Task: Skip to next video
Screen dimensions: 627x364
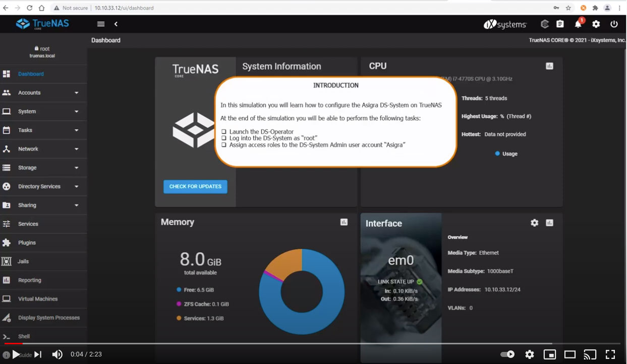Action: [x=38, y=354]
